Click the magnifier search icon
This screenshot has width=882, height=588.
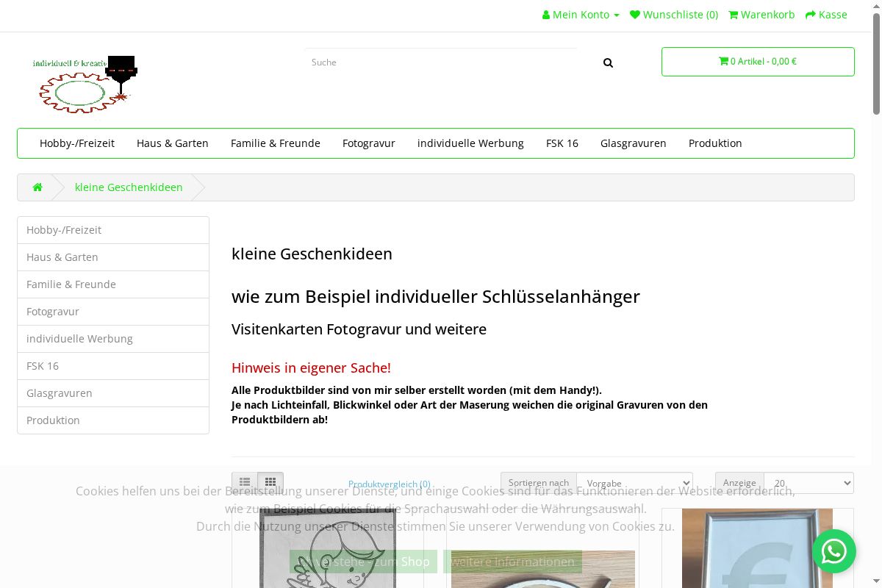point(608,62)
